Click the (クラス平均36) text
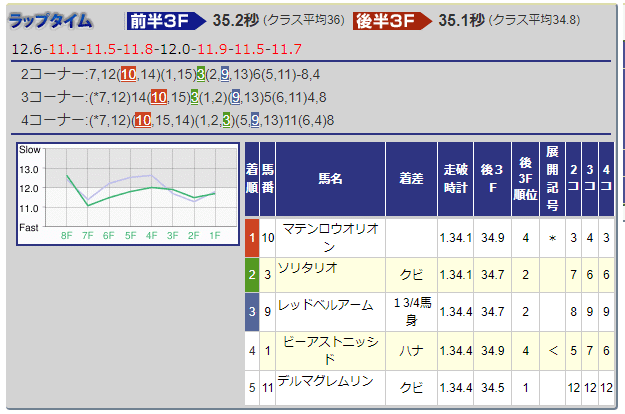The height and width of the screenshot is (414, 625). click(304, 20)
